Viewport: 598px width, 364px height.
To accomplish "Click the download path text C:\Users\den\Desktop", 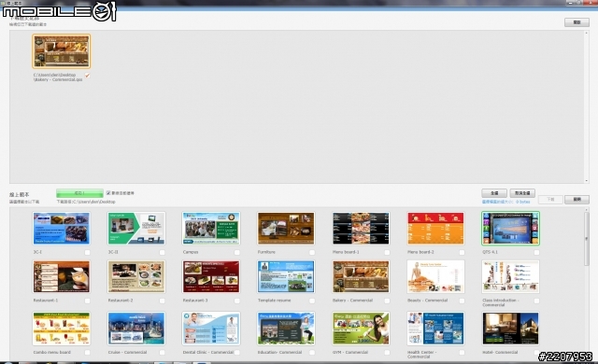I will pos(86,202).
